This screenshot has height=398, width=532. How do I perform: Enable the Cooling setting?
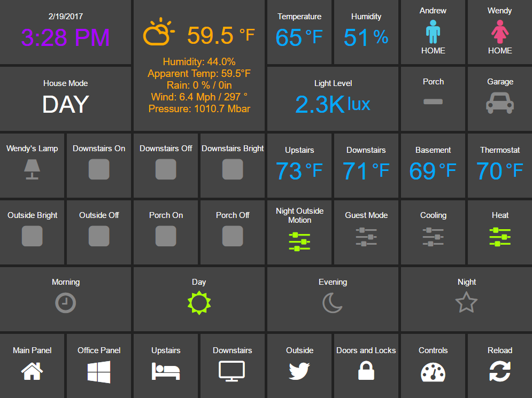(x=433, y=237)
